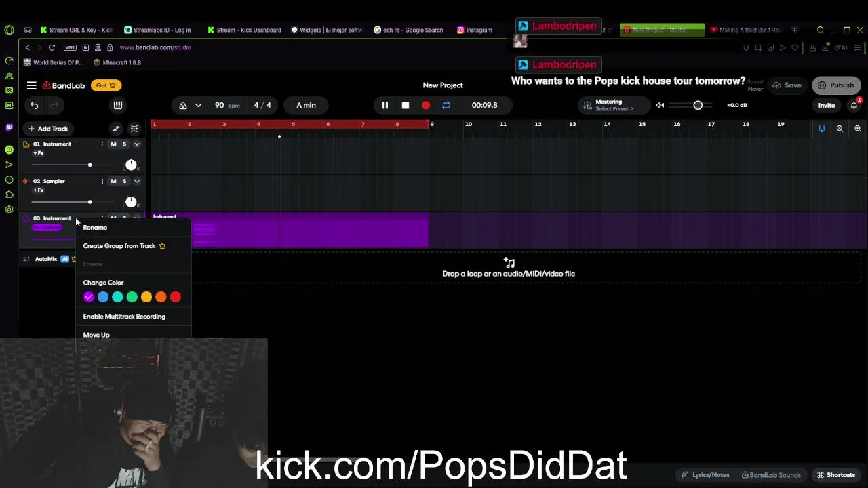Pause playback

(384, 105)
